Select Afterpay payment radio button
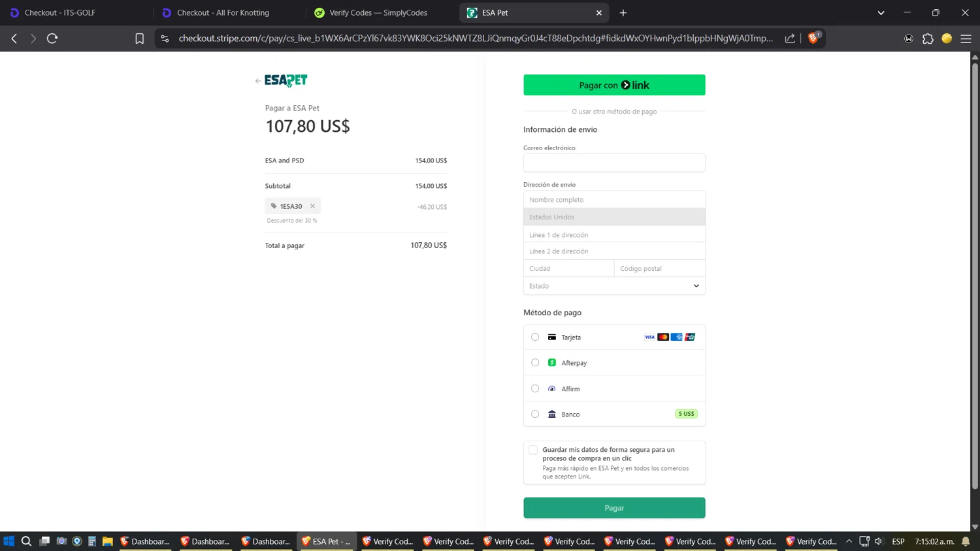The image size is (980, 551). point(535,363)
